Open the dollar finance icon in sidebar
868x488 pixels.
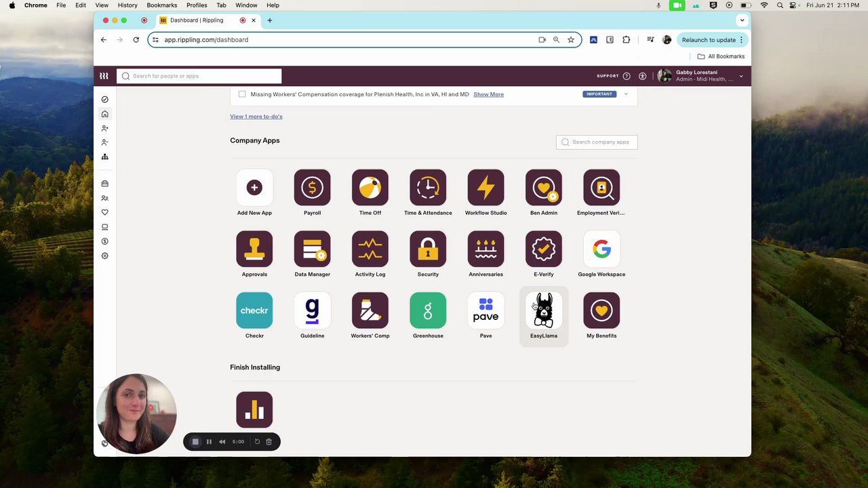coord(104,241)
